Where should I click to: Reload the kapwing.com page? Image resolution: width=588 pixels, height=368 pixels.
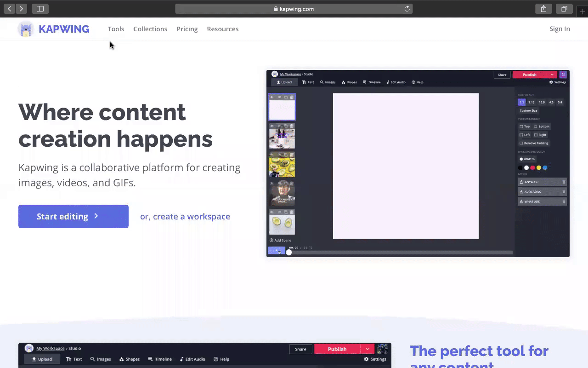[x=407, y=9]
